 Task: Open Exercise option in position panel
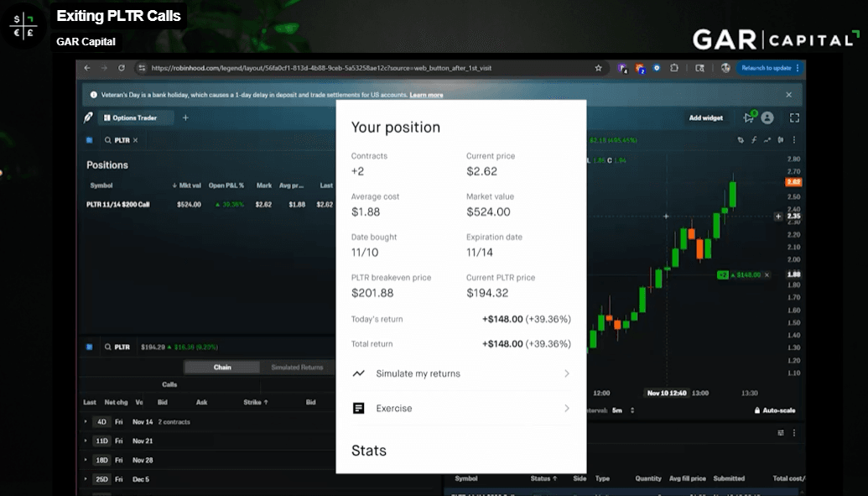[460, 409]
